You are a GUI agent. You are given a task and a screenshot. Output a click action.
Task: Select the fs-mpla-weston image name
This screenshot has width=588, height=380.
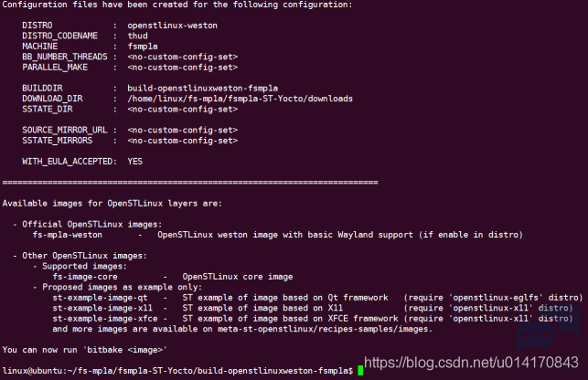point(68,235)
